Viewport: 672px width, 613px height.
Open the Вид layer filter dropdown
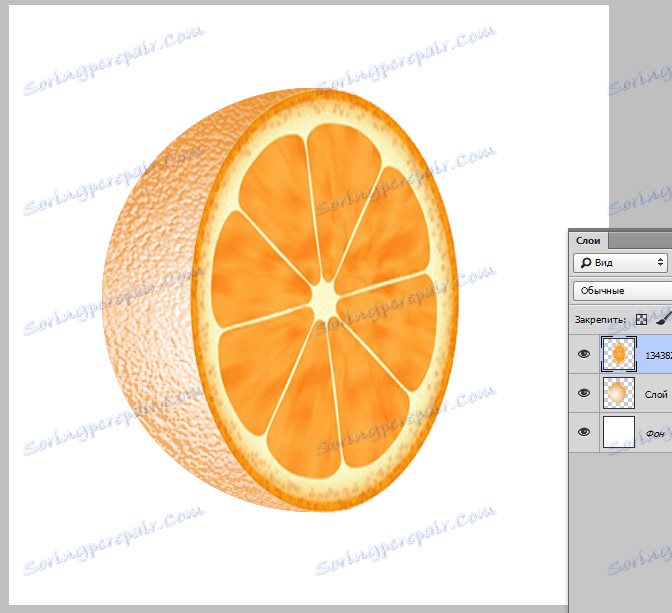click(x=620, y=263)
